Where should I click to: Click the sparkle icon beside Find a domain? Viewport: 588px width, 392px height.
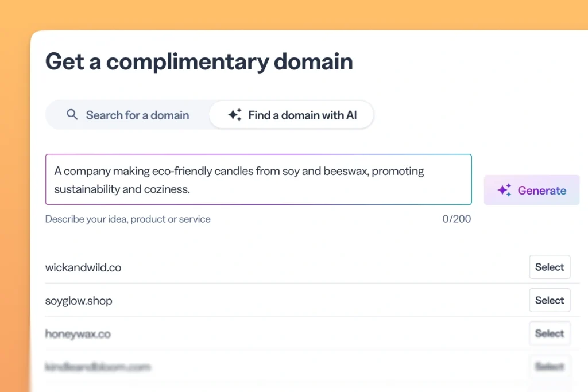tap(235, 115)
